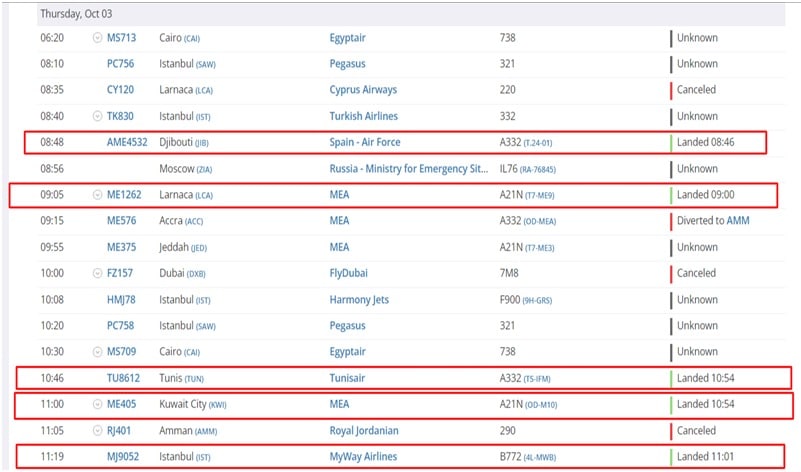
Task: Click the AMM diverted airport link
Action: point(737,221)
